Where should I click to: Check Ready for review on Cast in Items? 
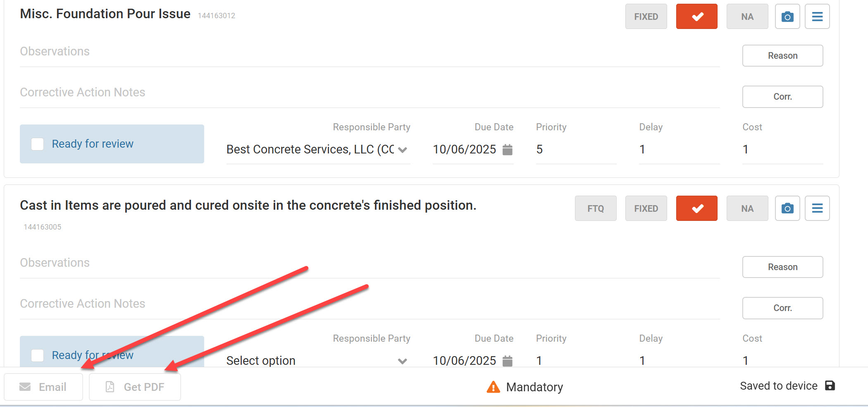(38, 355)
